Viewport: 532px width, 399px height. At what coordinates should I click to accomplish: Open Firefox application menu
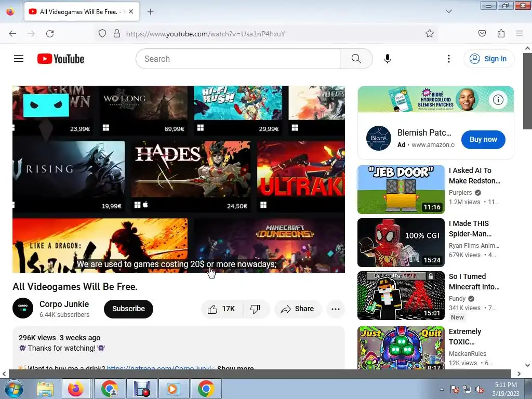[520, 33]
